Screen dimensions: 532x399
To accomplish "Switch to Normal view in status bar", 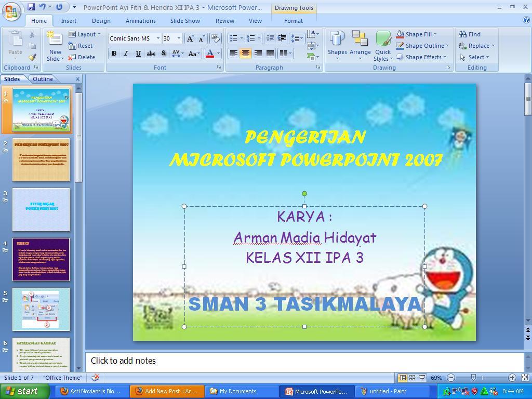I will click(x=403, y=378).
